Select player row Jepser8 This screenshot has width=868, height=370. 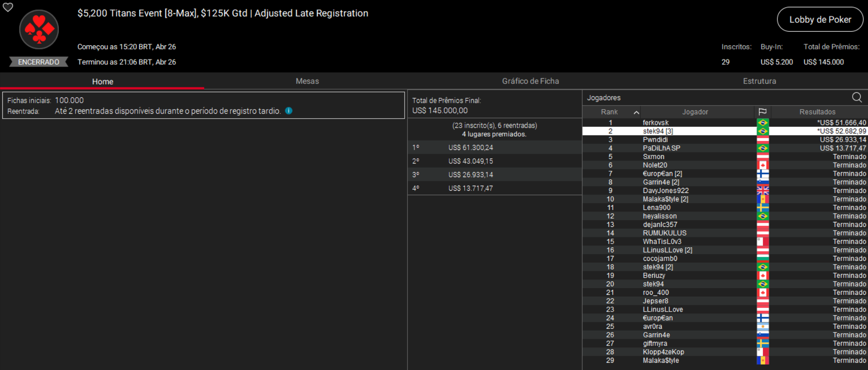click(x=725, y=301)
